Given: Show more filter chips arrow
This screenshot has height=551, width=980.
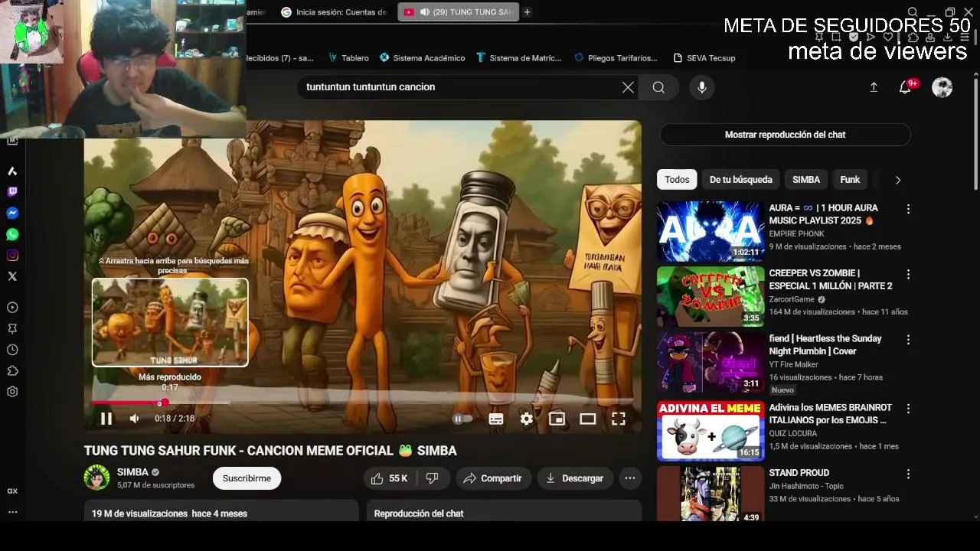Looking at the screenshot, I should click(897, 180).
